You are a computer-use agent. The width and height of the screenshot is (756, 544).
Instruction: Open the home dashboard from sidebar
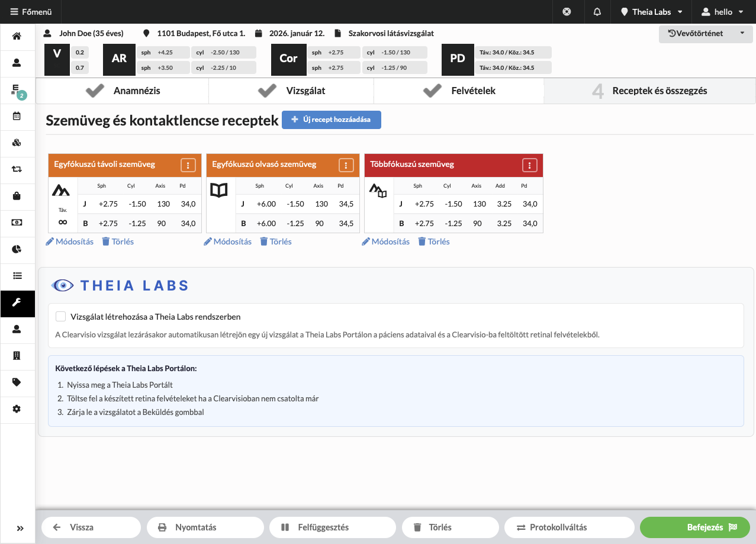tap(17, 37)
